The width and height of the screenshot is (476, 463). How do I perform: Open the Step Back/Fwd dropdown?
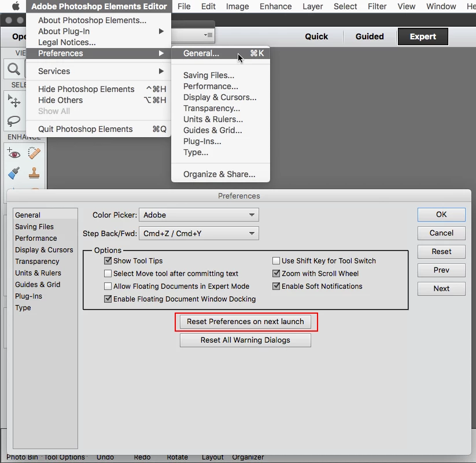tap(199, 233)
